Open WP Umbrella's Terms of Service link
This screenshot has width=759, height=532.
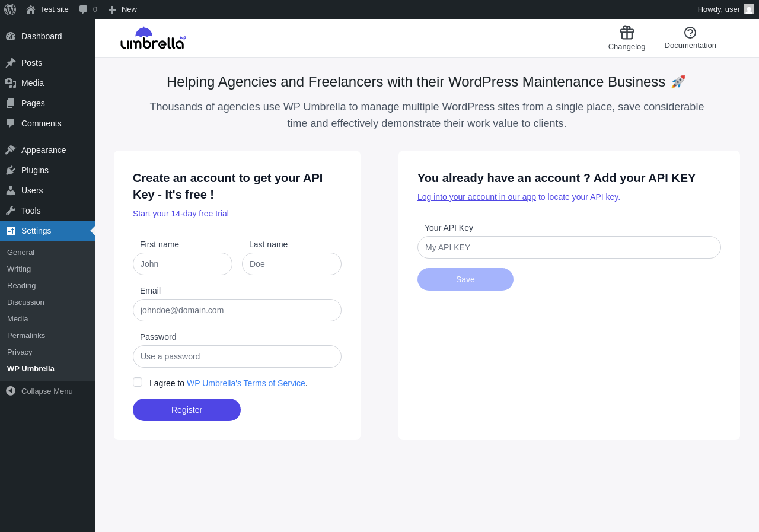click(x=246, y=383)
